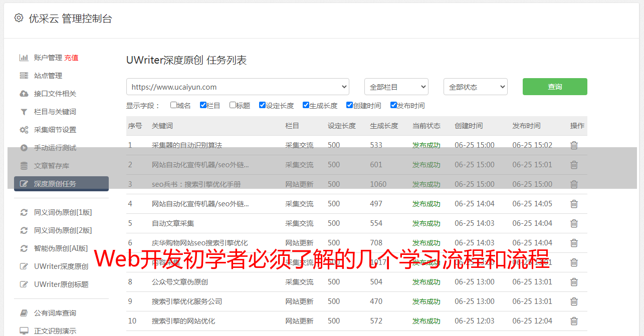This screenshot has height=336, width=644.
Task: Uncheck the 栏目 display field checkbox
Action: coord(203,105)
